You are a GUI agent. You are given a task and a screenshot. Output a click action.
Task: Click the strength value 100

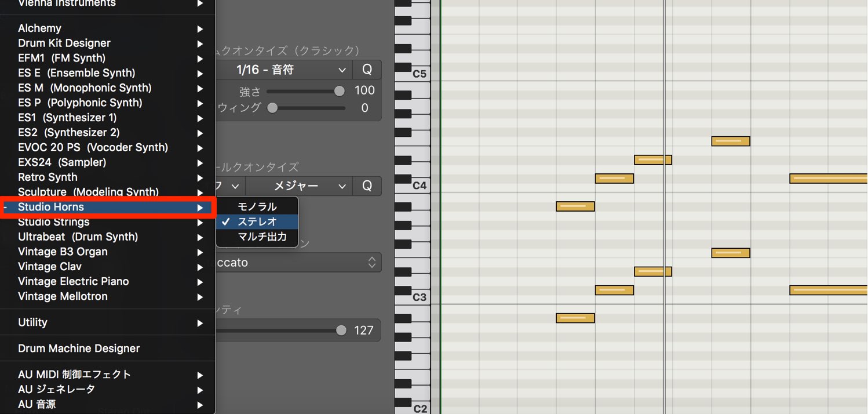tap(364, 90)
